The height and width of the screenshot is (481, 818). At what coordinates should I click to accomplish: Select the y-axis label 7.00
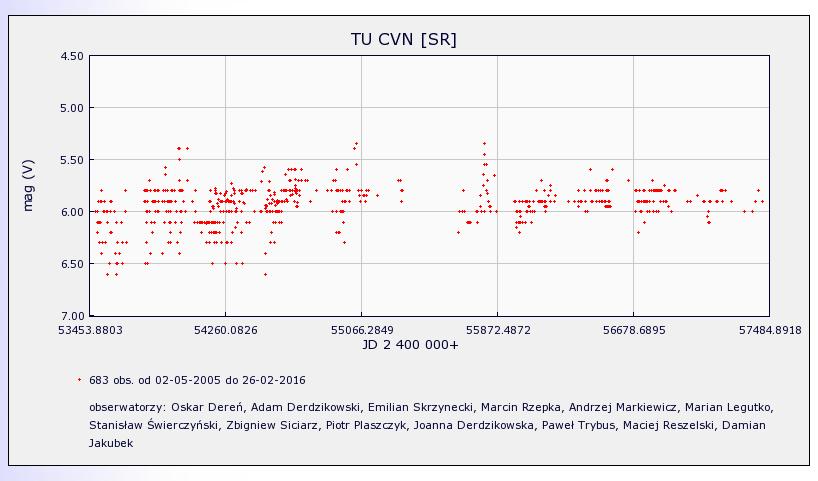pyautogui.click(x=72, y=316)
